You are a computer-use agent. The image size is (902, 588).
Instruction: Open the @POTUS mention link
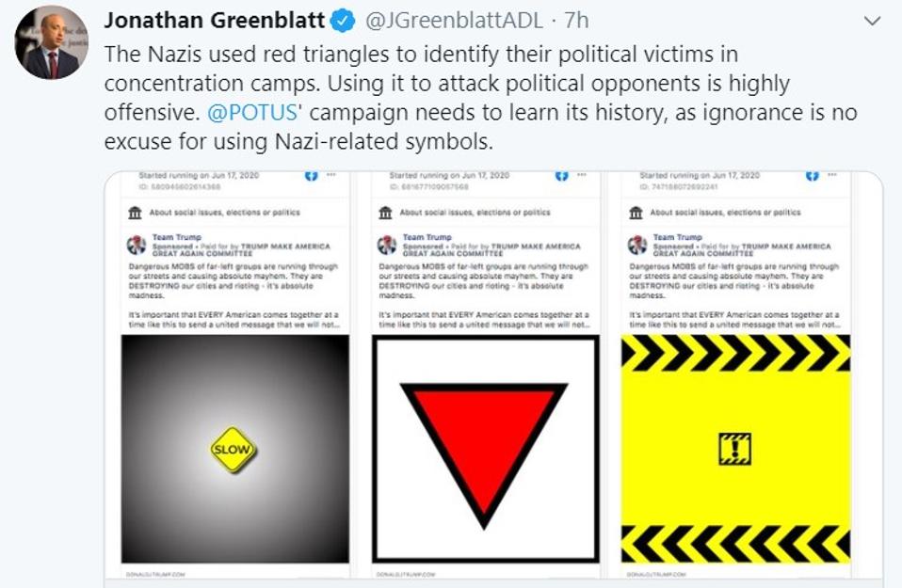pos(252,112)
